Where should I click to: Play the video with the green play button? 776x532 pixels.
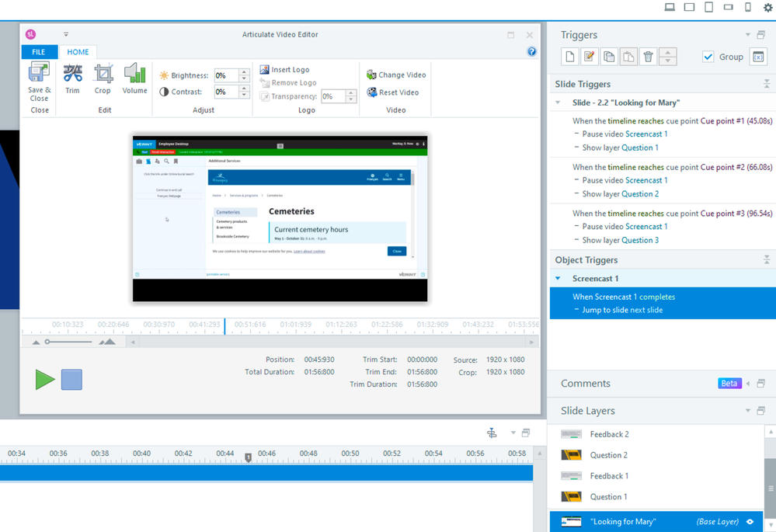click(44, 380)
